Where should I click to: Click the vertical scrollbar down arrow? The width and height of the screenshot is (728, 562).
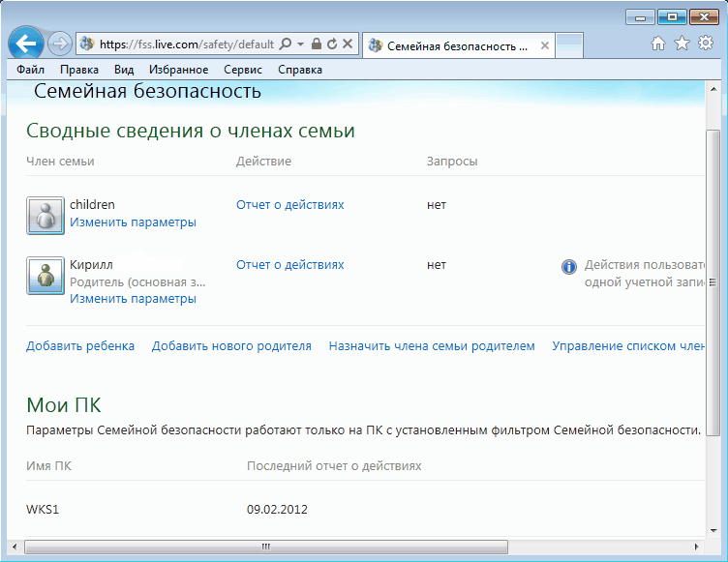(x=713, y=530)
